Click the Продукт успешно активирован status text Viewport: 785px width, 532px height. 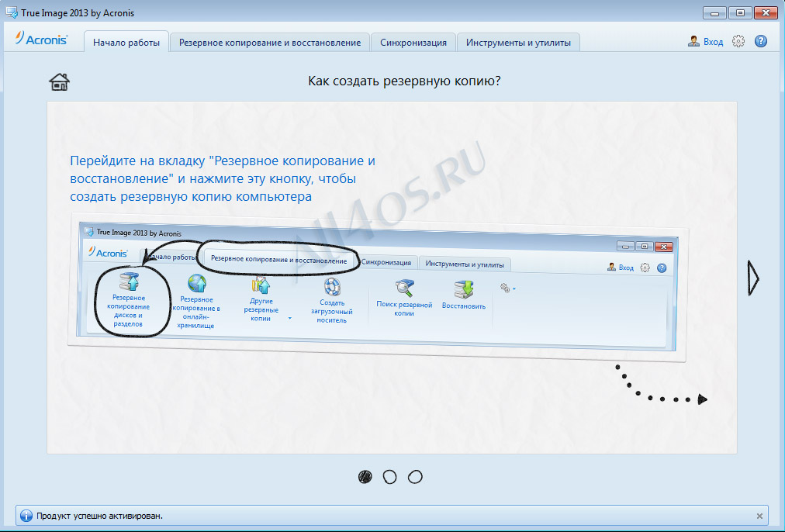tap(99, 516)
